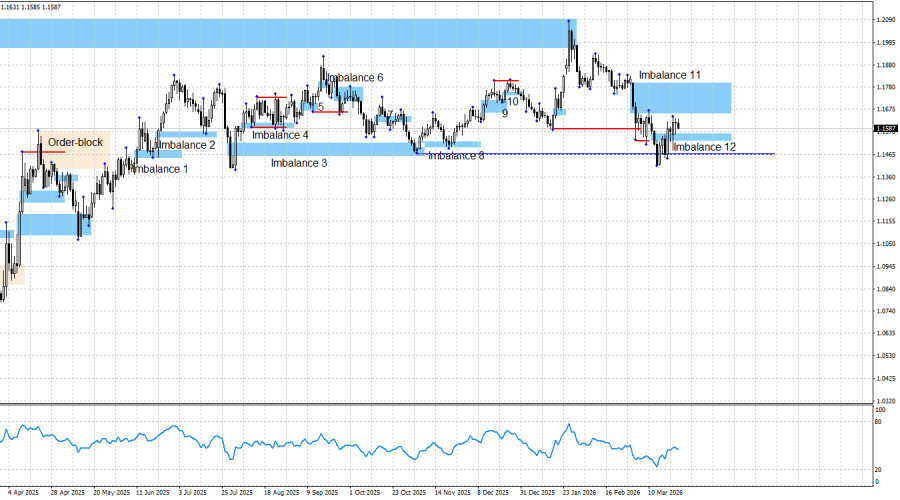Select the Imbalance 11 label
The image size is (900, 500).
[x=670, y=75]
